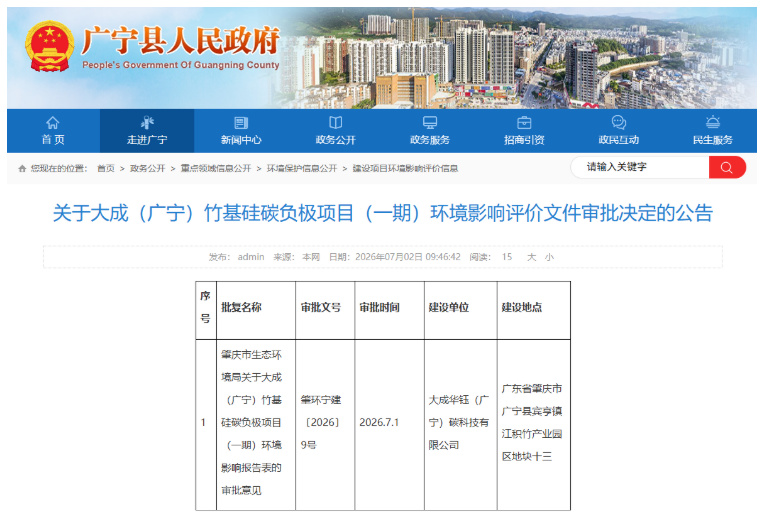Click the publisher text admin
This screenshot has height=512, width=762.
pos(251,257)
